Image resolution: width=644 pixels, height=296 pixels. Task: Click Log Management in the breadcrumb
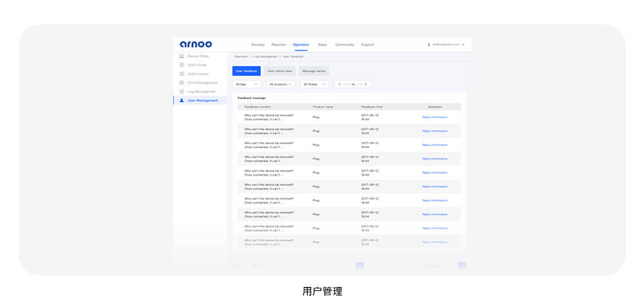(x=265, y=57)
